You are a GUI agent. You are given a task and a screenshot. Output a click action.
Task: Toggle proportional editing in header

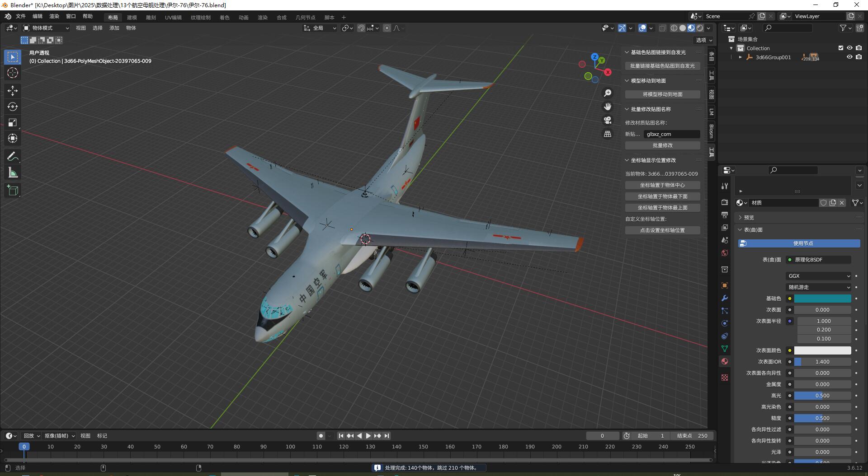pos(387,28)
